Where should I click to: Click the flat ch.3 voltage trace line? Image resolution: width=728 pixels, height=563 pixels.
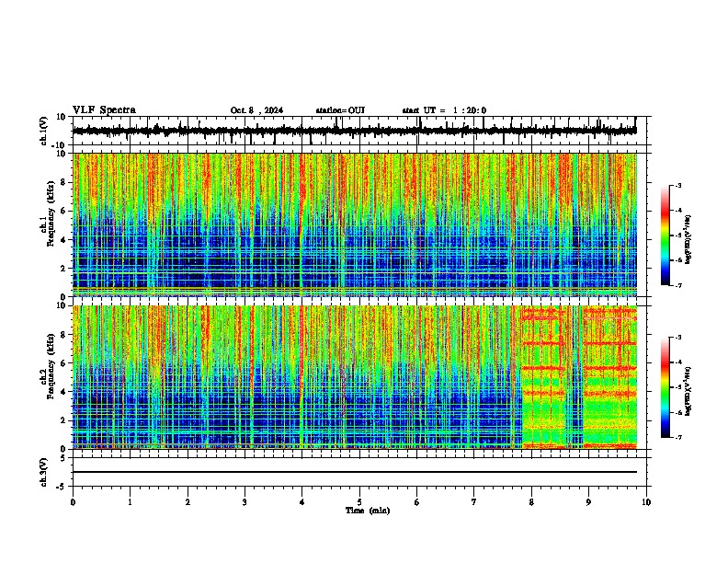(355, 472)
